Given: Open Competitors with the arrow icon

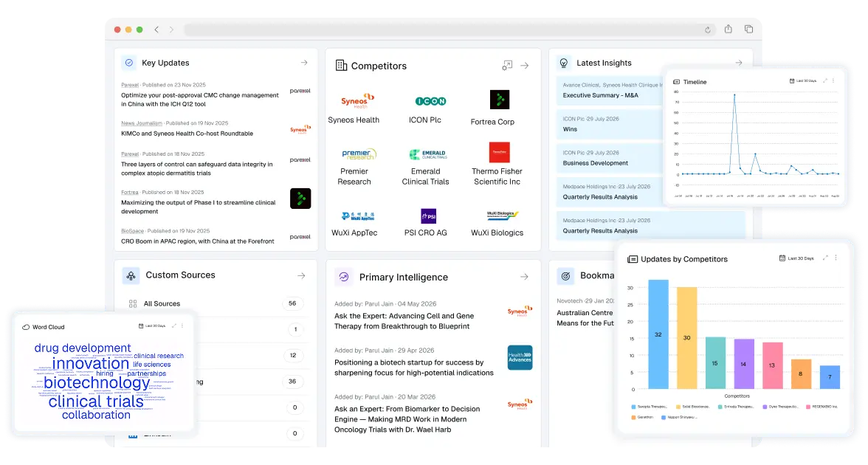Looking at the screenshot, I should click(x=525, y=65).
